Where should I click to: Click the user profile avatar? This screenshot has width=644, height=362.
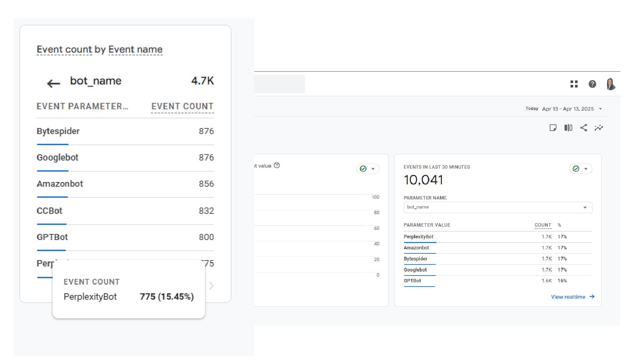point(611,84)
